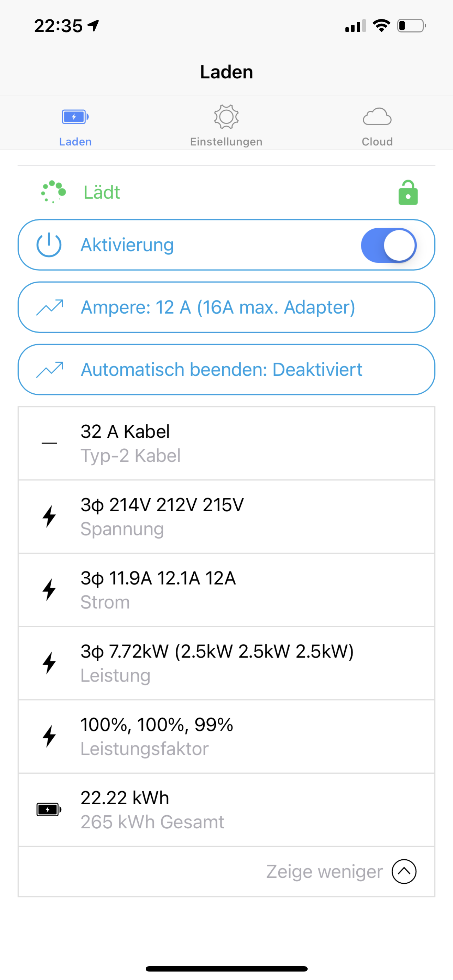Image resolution: width=453 pixels, height=980 pixels.
Task: Tap the lightning bolt beside Spannung
Action: pyautogui.click(x=49, y=516)
